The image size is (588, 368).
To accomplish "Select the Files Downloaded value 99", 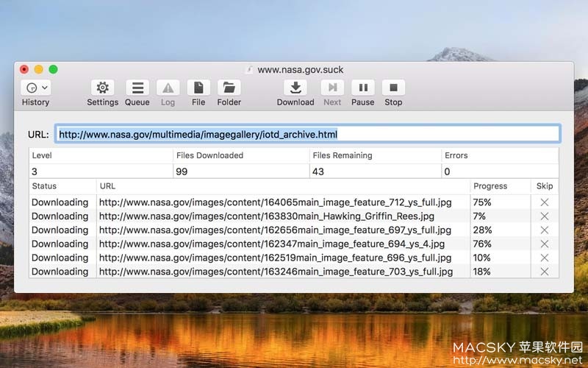I will tap(182, 171).
